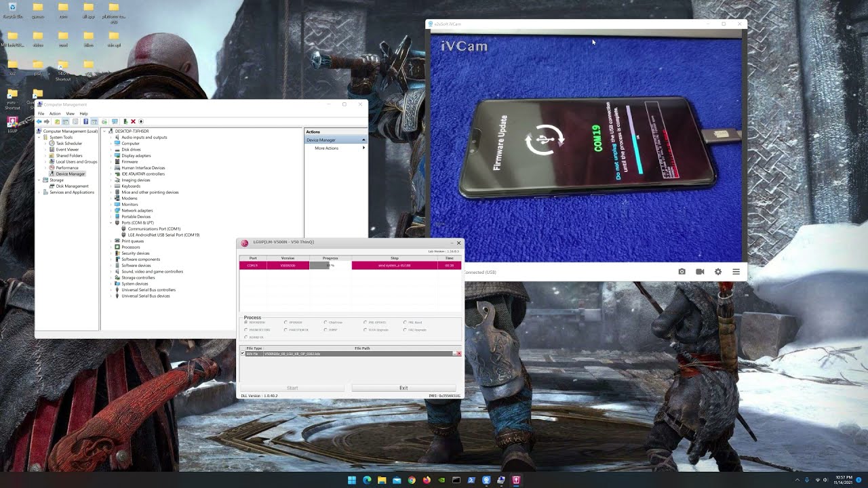Open Microsoft Edge from taskbar
This screenshot has width=868, height=488.
tap(367, 480)
